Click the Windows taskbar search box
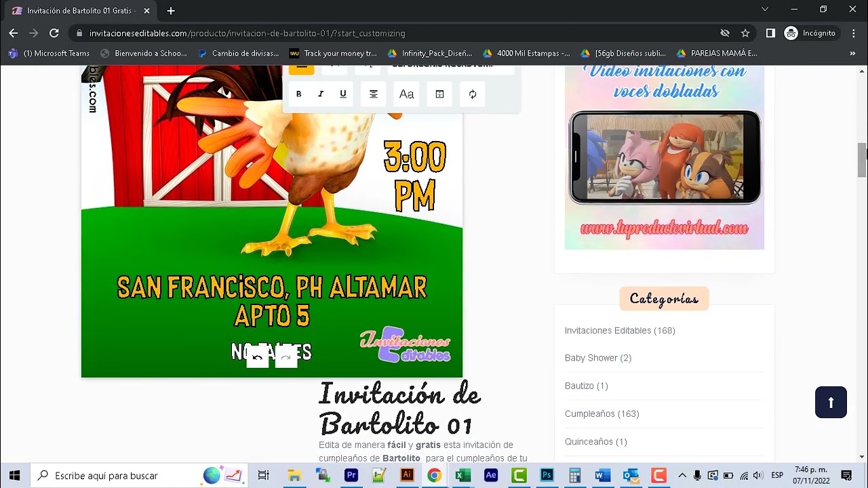 [x=140, y=475]
